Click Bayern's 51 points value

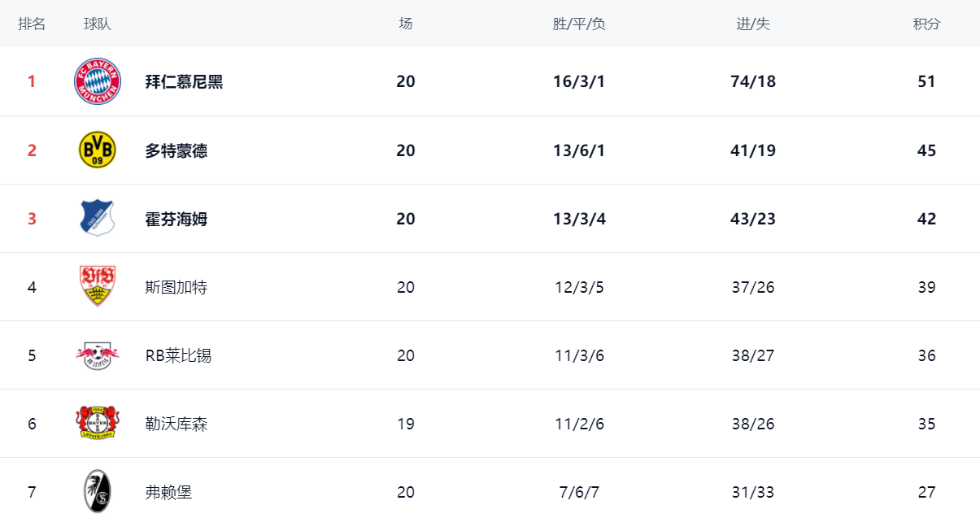(x=926, y=81)
